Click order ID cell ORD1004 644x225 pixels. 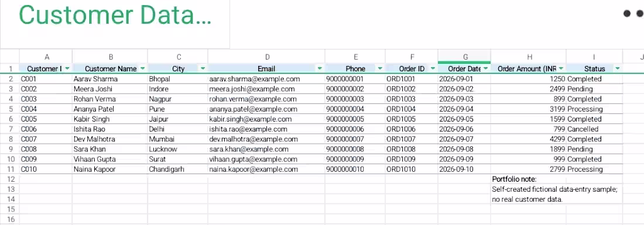412,109
